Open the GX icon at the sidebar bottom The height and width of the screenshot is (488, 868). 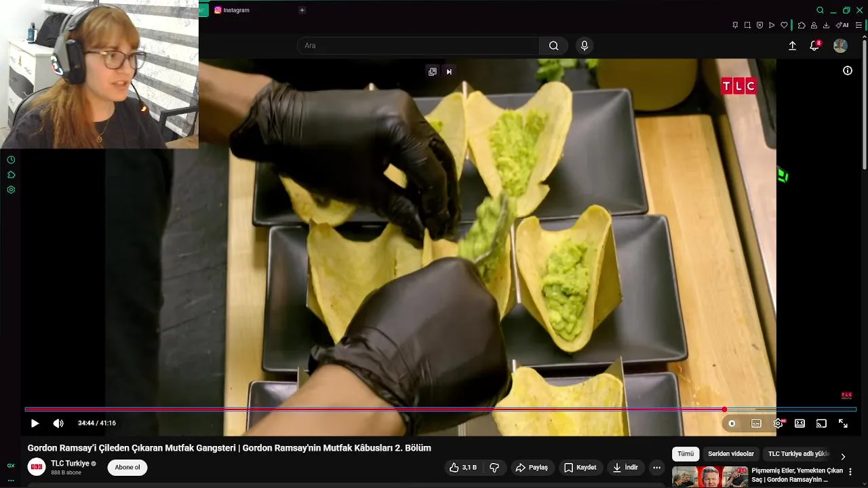coord(11,466)
